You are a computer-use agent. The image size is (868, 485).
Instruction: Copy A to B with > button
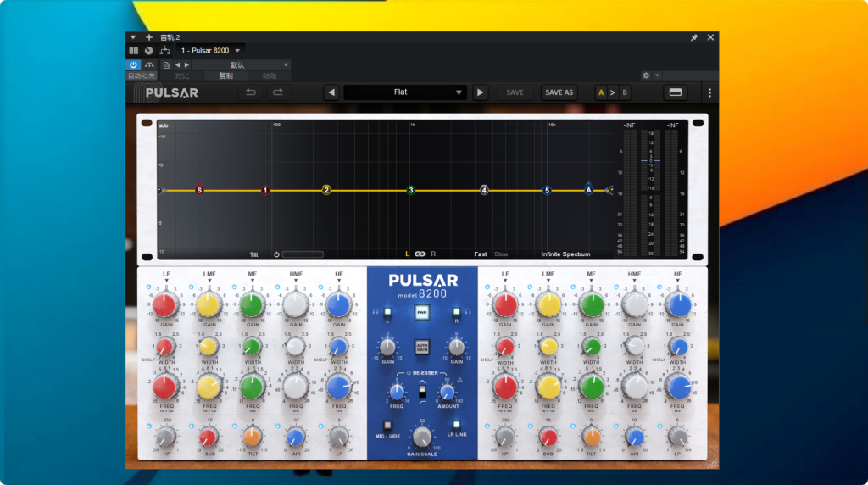point(613,92)
